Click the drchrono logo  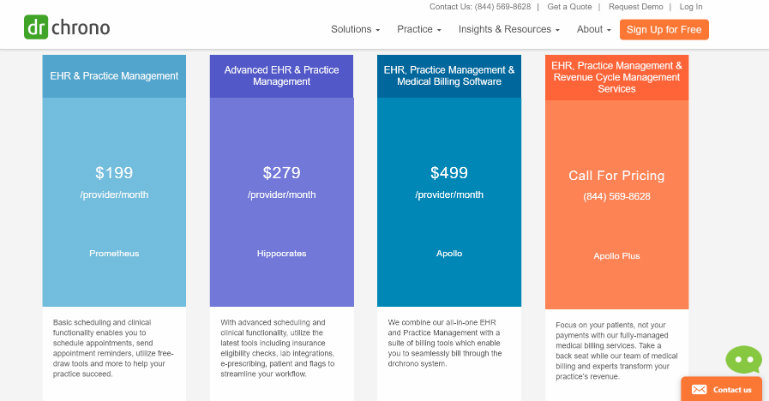click(66, 28)
